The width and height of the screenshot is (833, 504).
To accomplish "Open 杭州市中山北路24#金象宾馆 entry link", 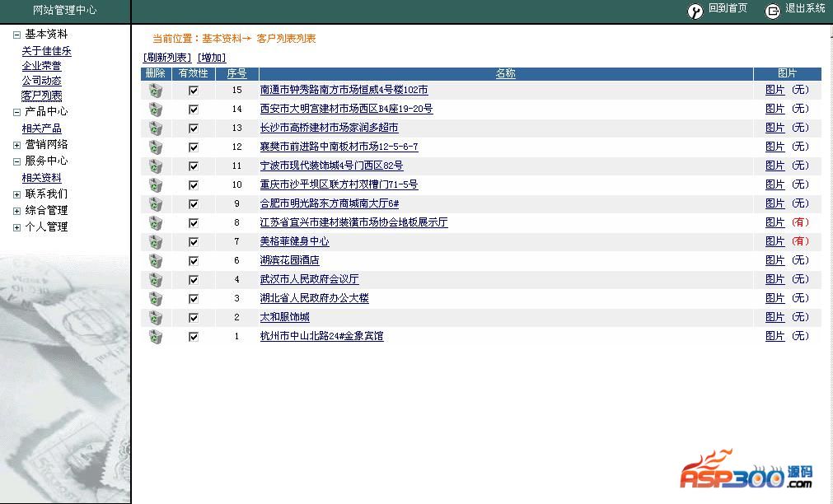I will 321,336.
